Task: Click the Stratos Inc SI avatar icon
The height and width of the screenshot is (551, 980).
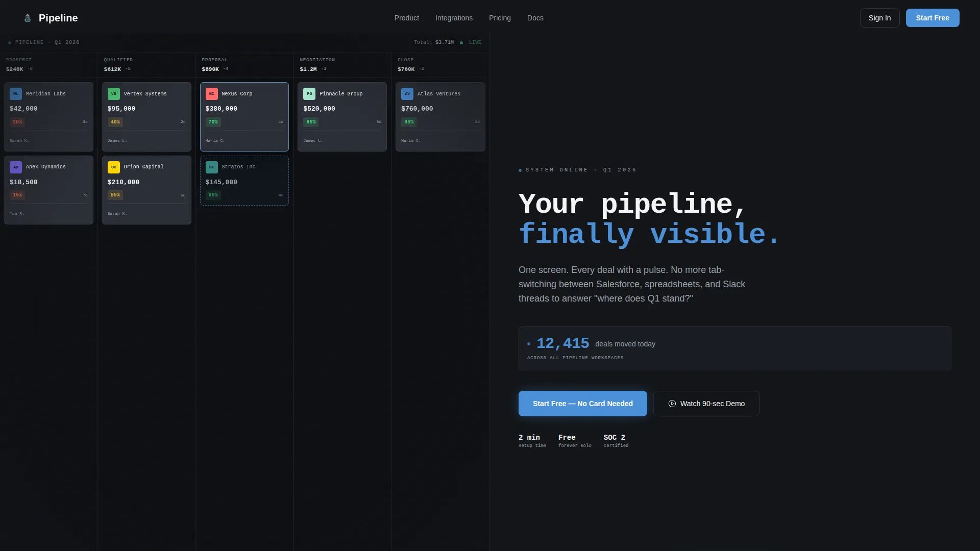Action: click(212, 167)
